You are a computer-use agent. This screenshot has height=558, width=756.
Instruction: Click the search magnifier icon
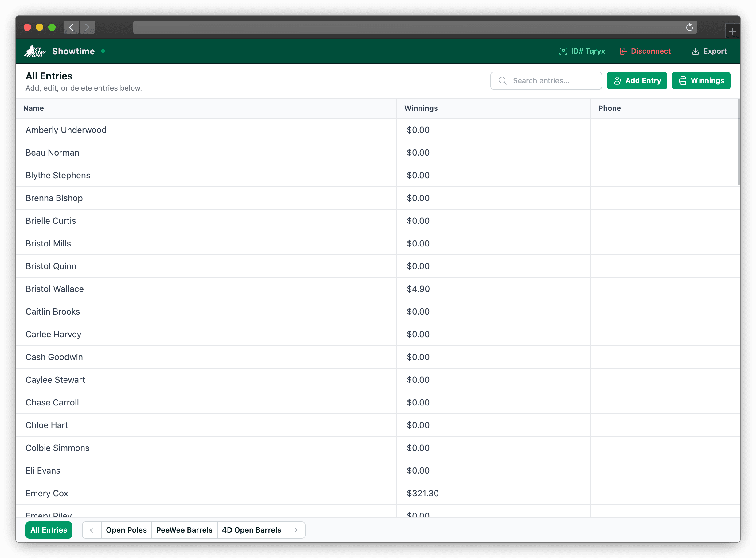click(x=503, y=81)
